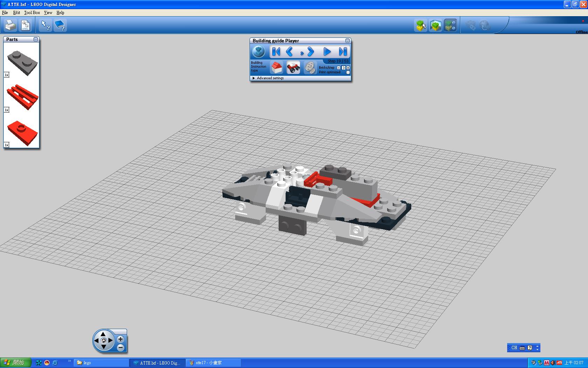588x368 pixels.
Task: Collapse the Parts panel
Action: coord(36,40)
